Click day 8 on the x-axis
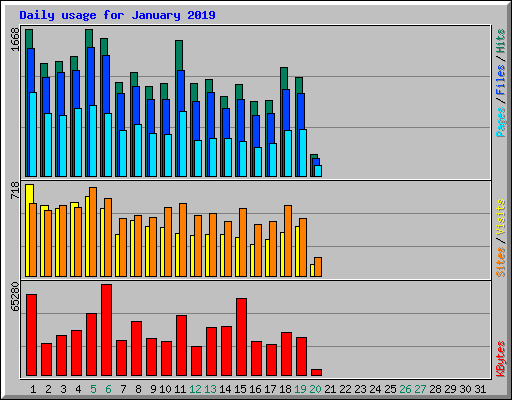This screenshot has height=400, width=512. [138, 389]
